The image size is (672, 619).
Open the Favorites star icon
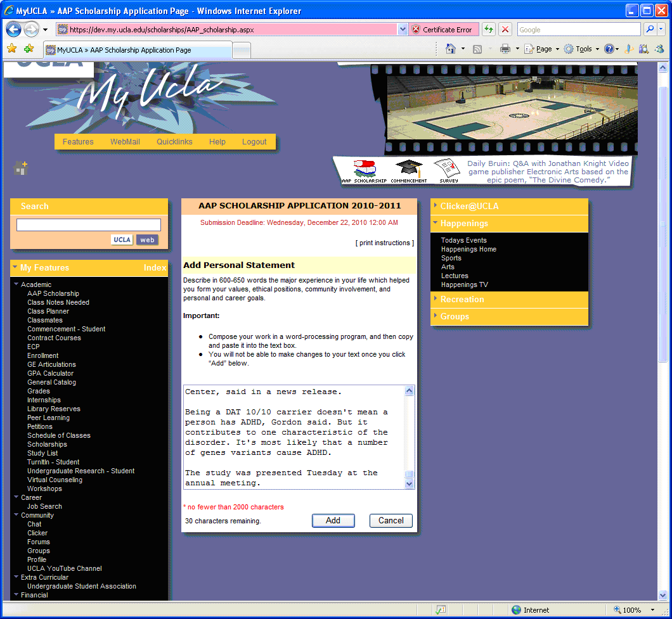click(x=11, y=49)
